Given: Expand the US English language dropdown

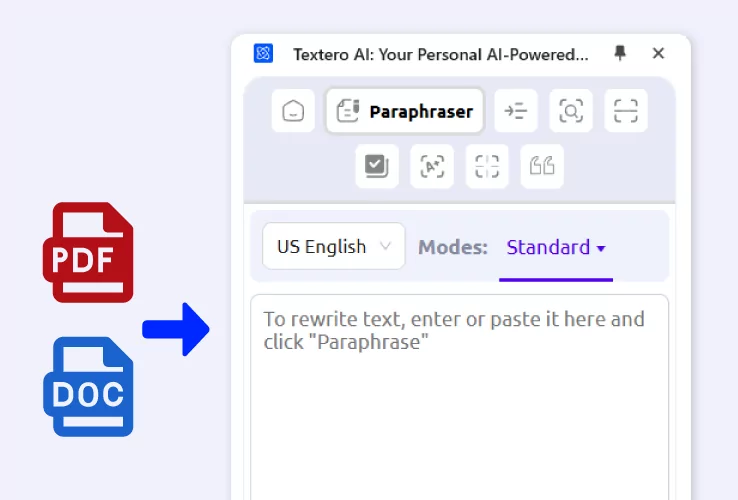Looking at the screenshot, I should pos(334,246).
